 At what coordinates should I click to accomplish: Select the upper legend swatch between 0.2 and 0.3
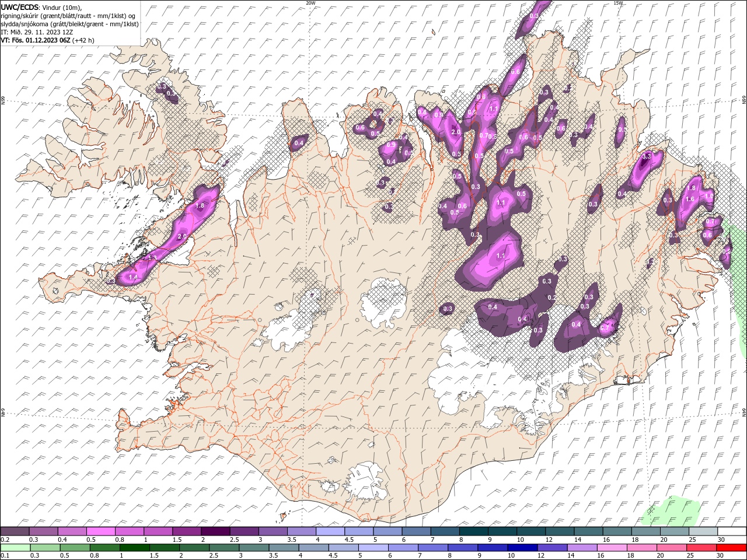coord(15,531)
